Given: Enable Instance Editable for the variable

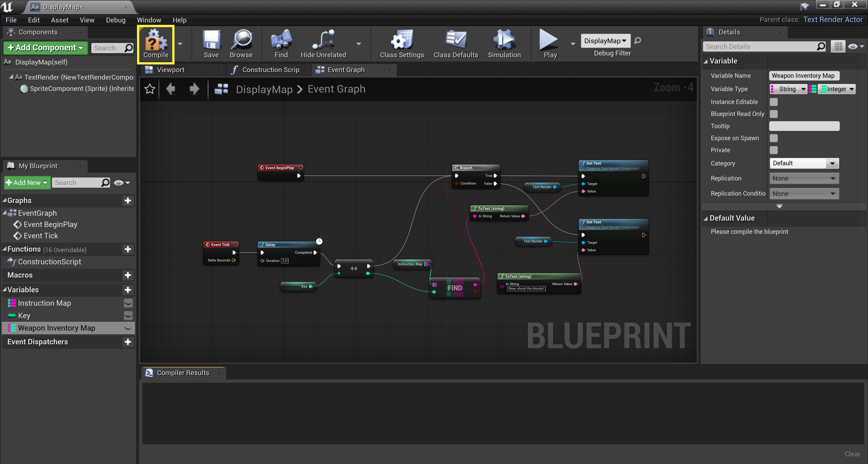Looking at the screenshot, I should coord(774,102).
